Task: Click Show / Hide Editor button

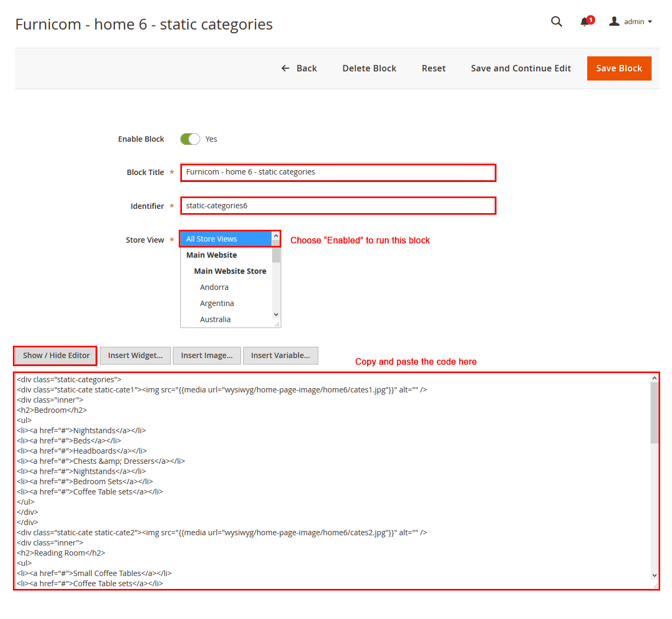Action: [56, 355]
